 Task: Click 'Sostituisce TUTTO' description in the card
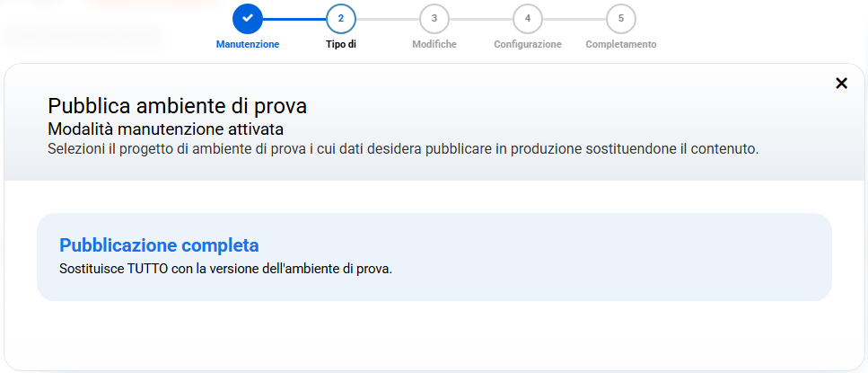[x=225, y=269]
